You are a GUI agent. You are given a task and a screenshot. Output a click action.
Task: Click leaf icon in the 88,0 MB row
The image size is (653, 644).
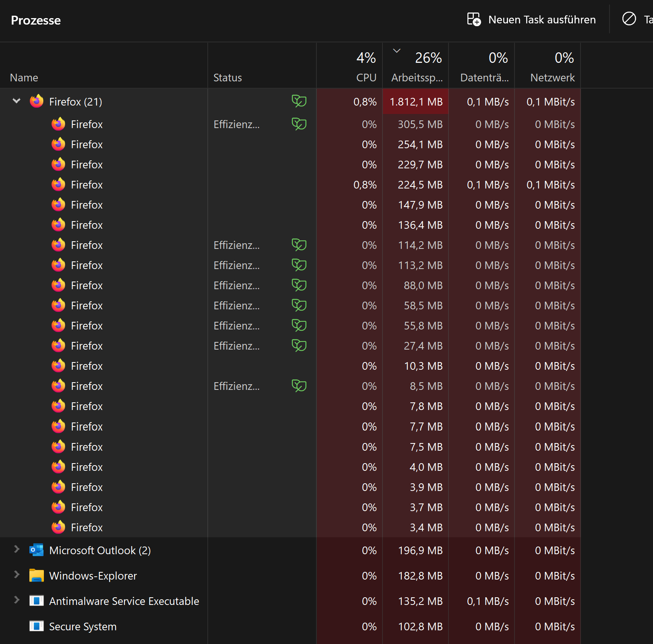coord(299,285)
